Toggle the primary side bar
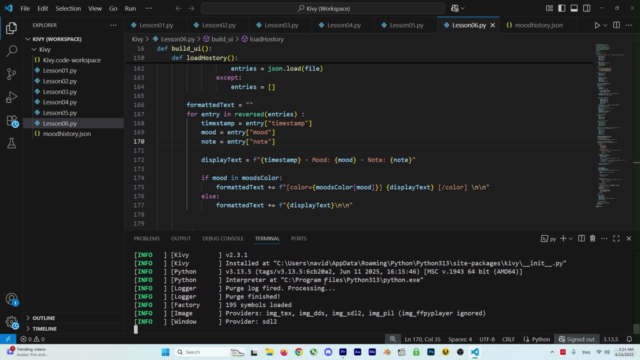The height and width of the screenshot is (360, 640). [562, 8]
